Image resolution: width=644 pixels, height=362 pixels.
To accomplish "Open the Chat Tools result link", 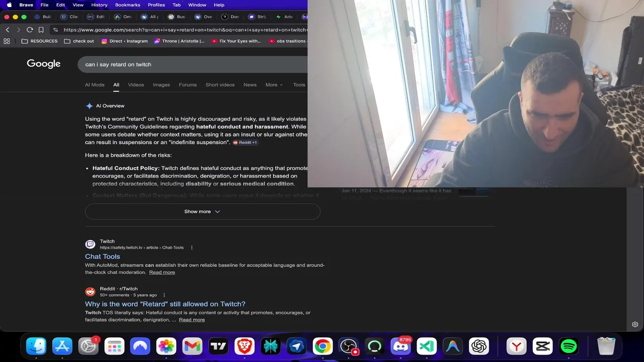I will pos(102,256).
